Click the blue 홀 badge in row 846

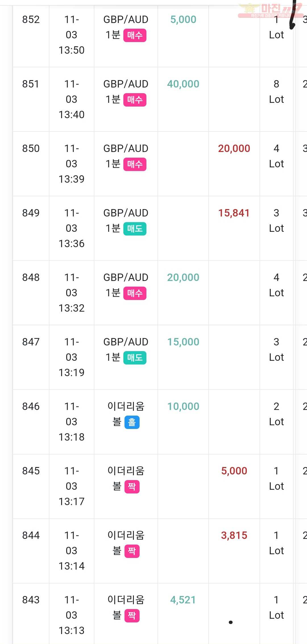click(132, 422)
